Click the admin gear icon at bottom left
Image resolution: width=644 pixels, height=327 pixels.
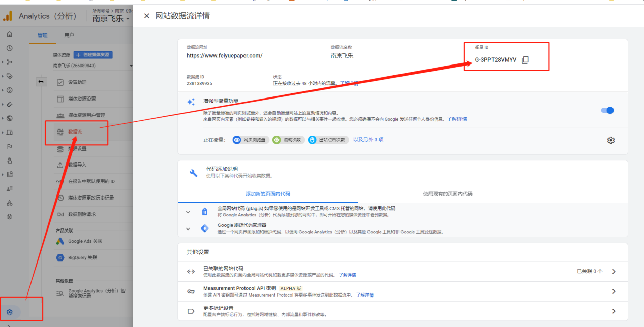pos(9,312)
